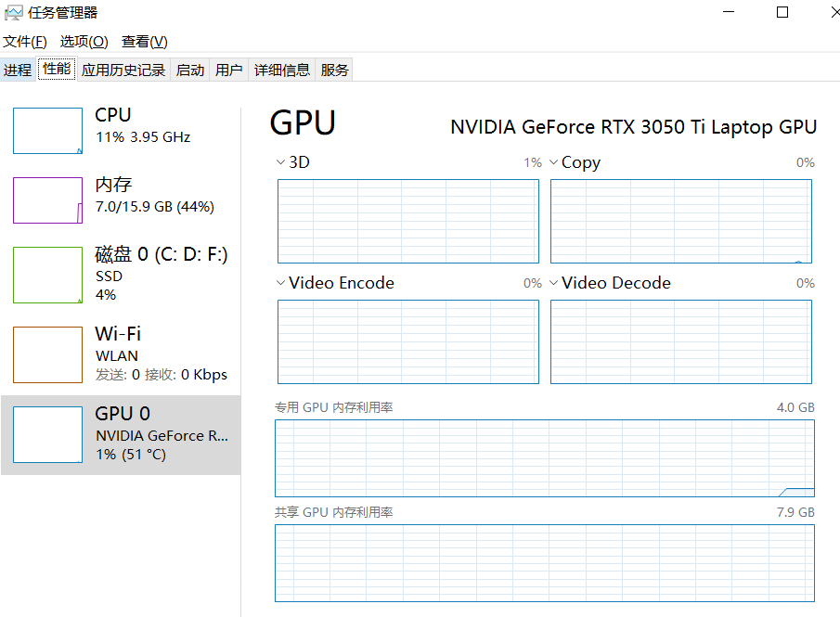Switch to the 详细信息 tab
840x617 pixels.
tap(282, 70)
